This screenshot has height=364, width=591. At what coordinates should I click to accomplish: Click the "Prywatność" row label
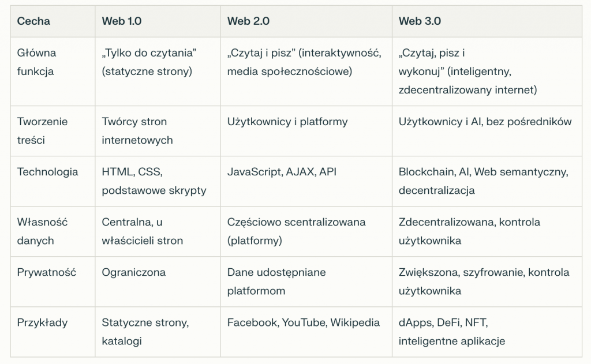click(47, 272)
